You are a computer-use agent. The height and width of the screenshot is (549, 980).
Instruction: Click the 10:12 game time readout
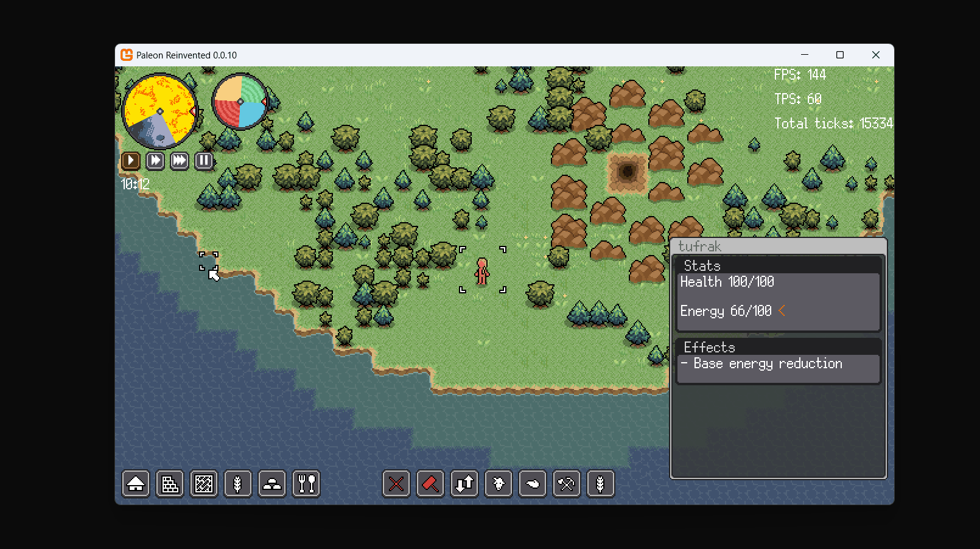(135, 184)
